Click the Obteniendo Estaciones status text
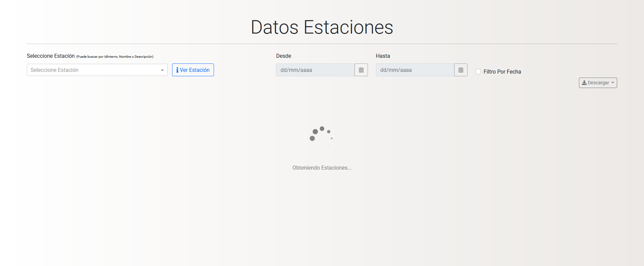Screen dimensions: 644x266 322,168
